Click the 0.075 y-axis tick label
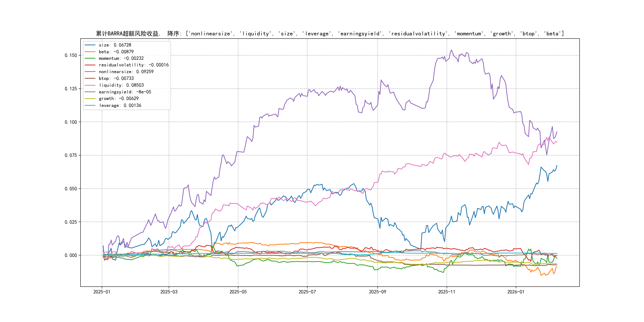Screen dimensions: 644x322 pos(71,155)
